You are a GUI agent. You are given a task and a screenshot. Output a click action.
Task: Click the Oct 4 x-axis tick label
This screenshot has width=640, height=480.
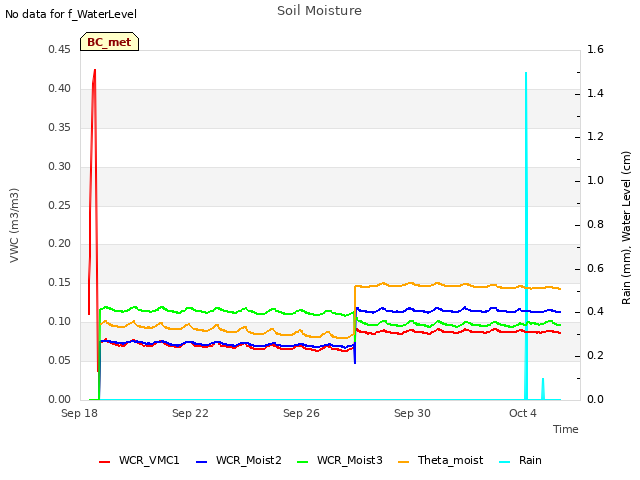[523, 413]
